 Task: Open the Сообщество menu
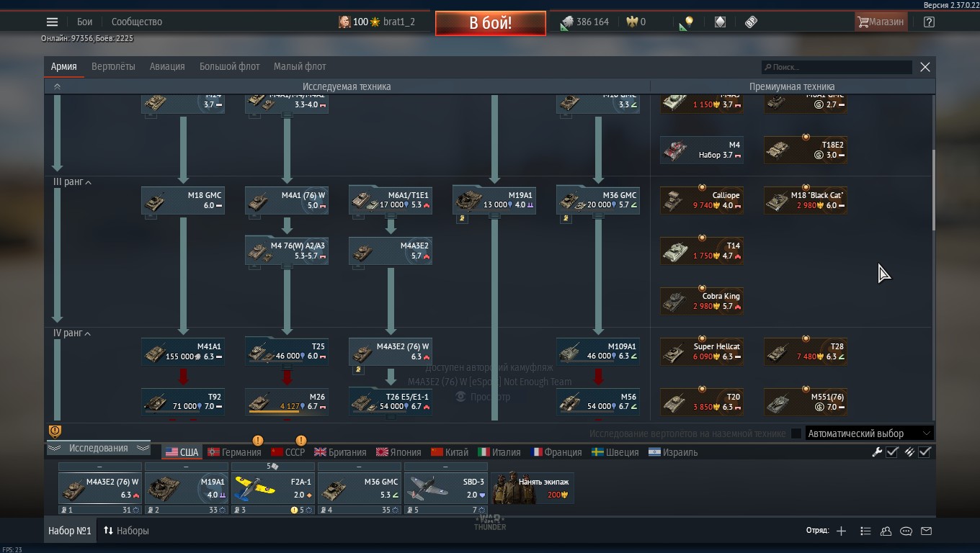pyautogui.click(x=137, y=22)
